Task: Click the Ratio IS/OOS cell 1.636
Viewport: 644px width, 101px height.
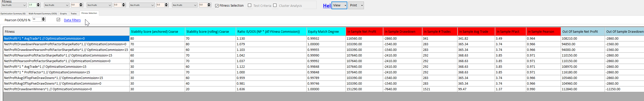Action: [x=271, y=89]
